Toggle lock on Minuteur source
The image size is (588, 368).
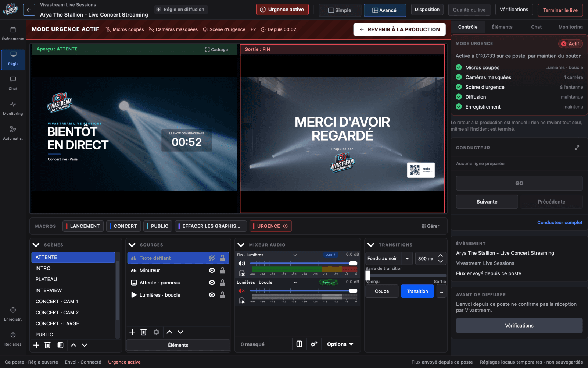click(x=222, y=270)
